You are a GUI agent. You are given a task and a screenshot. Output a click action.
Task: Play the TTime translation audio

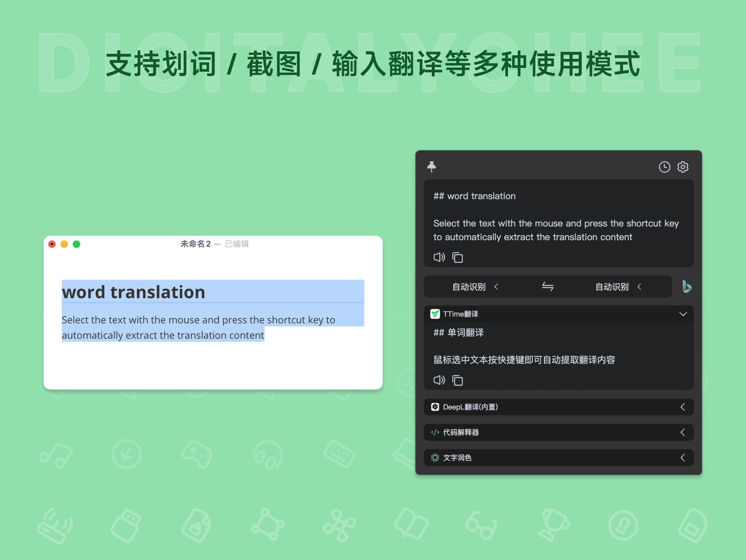click(x=439, y=380)
